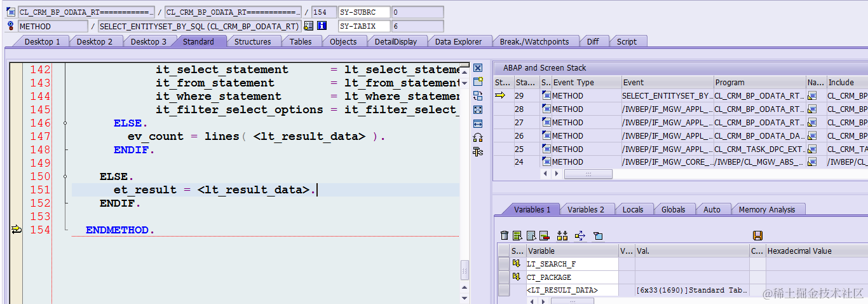This screenshot has width=868, height=304.
Task: Click the swap tool icon in side strip
Action: tap(478, 95)
